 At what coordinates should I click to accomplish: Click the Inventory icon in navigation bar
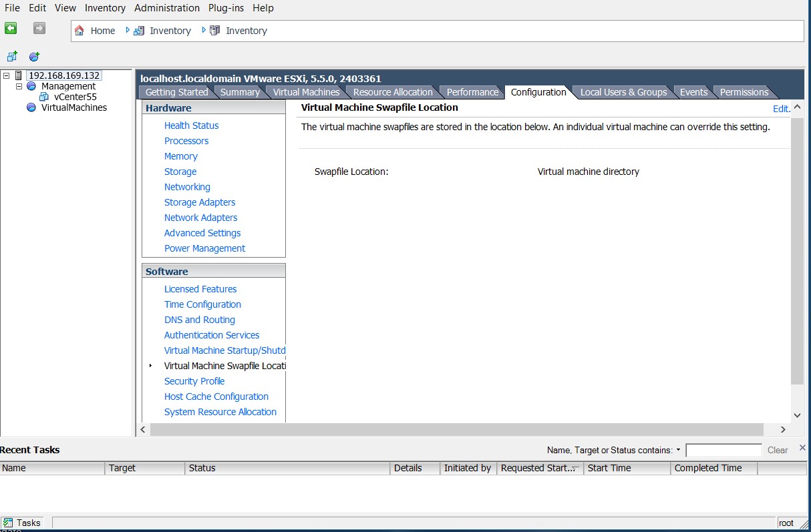point(138,30)
